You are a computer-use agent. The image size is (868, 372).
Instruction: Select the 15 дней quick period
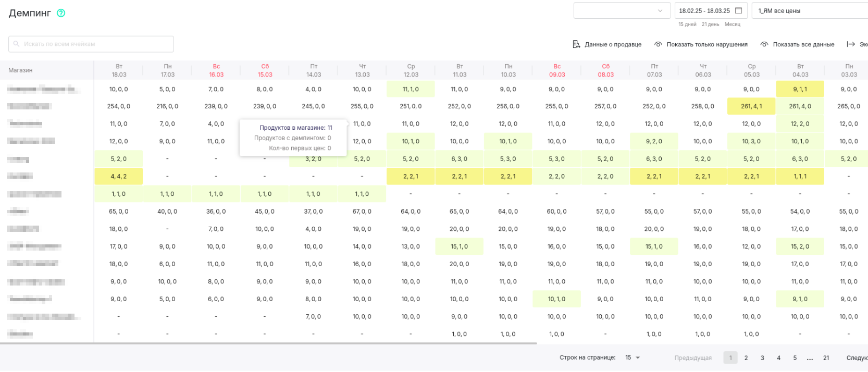tap(687, 24)
